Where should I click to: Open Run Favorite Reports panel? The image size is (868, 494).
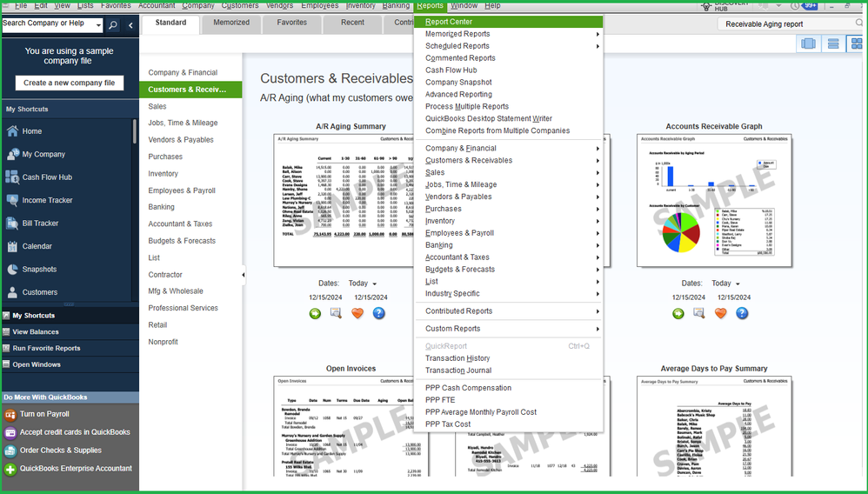point(70,349)
